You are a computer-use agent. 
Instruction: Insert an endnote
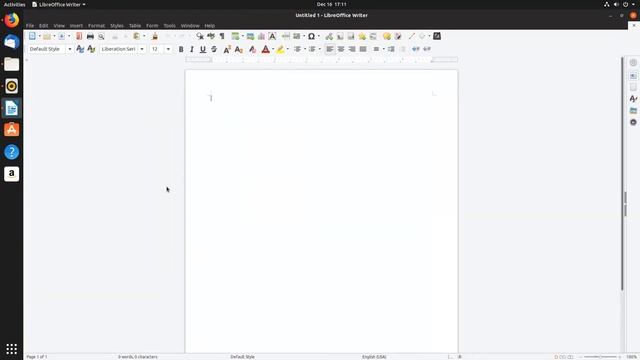pos(351,36)
